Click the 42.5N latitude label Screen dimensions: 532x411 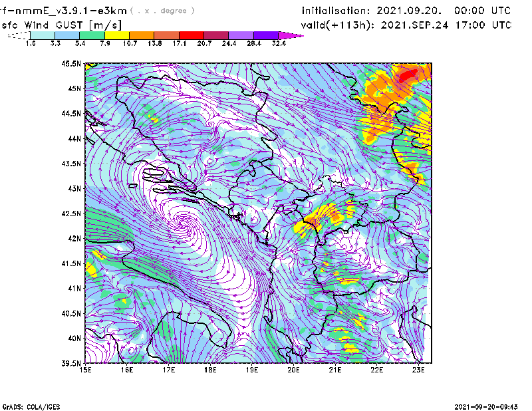[x=71, y=213]
